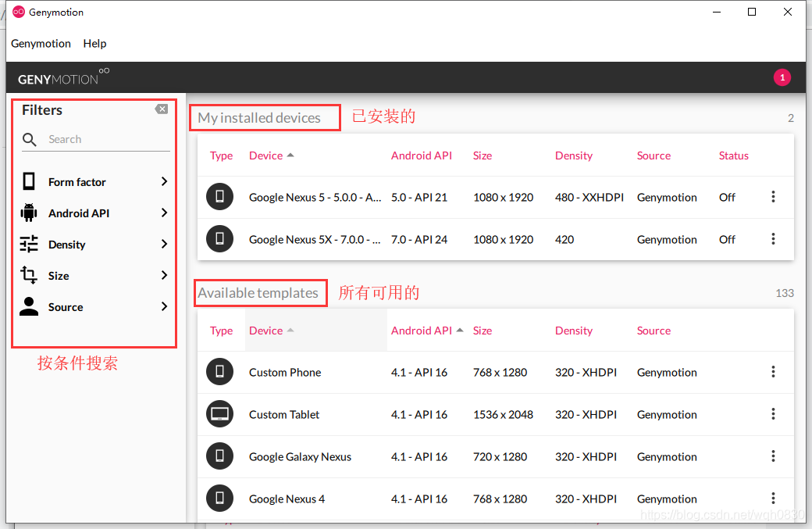Screen dimensions: 812x529
Task: Expand the Android API filter chevron
Action: [x=164, y=213]
